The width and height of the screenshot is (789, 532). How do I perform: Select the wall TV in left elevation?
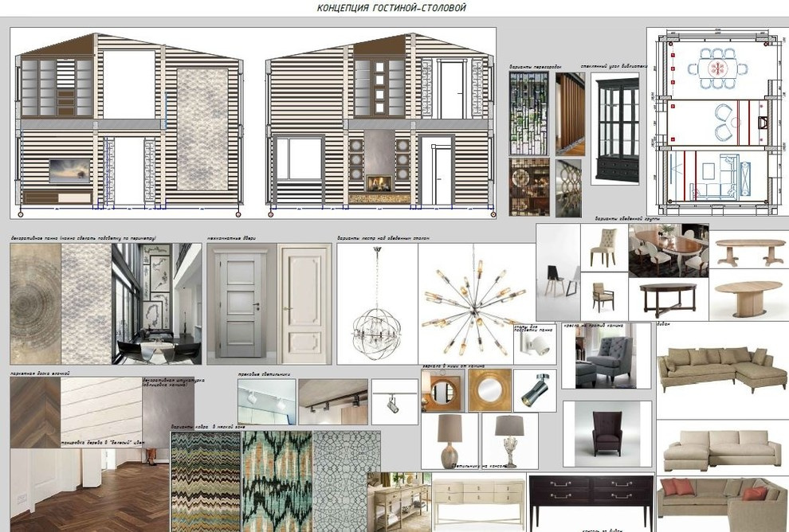click(x=69, y=170)
